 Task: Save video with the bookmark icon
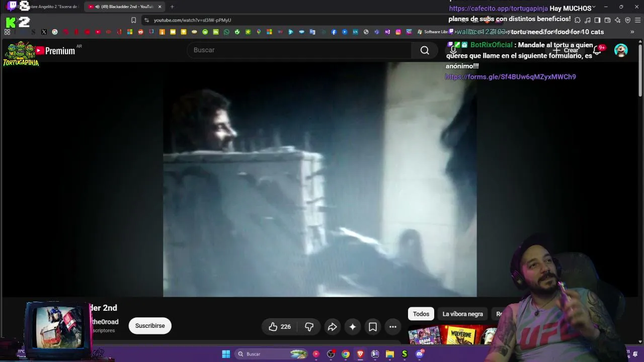pos(373,327)
